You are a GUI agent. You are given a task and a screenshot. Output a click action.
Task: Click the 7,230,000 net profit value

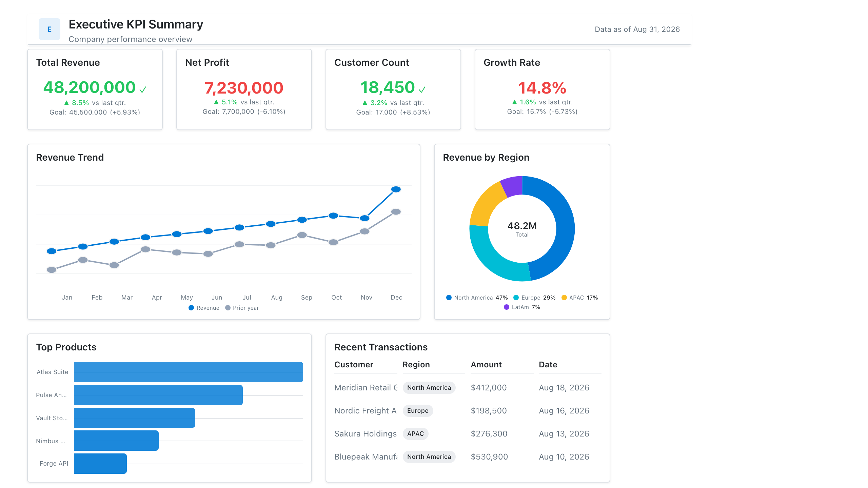click(244, 88)
